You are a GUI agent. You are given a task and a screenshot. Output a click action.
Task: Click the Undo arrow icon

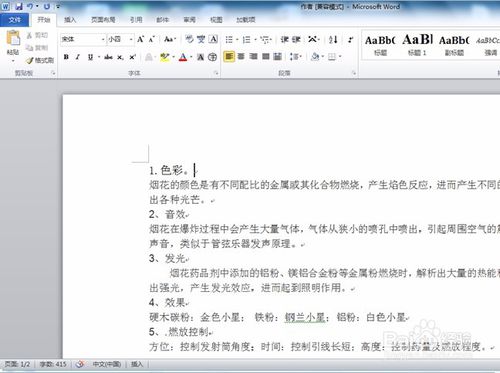tap(30, 6)
